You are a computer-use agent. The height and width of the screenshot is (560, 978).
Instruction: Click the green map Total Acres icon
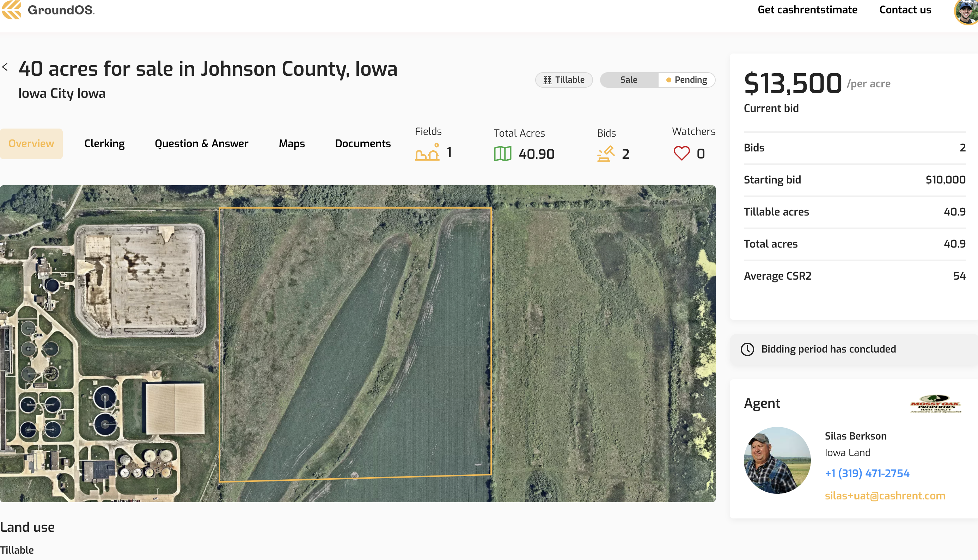point(502,154)
